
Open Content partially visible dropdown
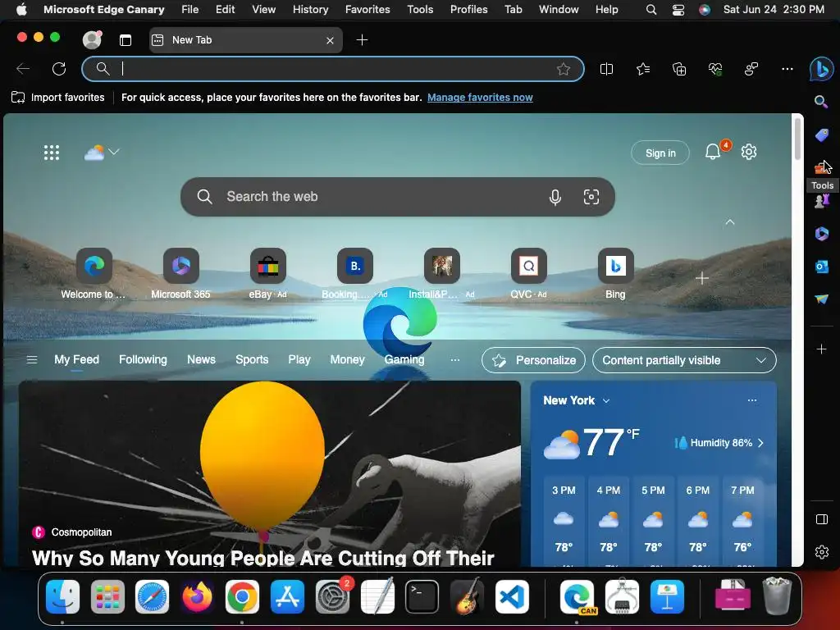(x=684, y=361)
